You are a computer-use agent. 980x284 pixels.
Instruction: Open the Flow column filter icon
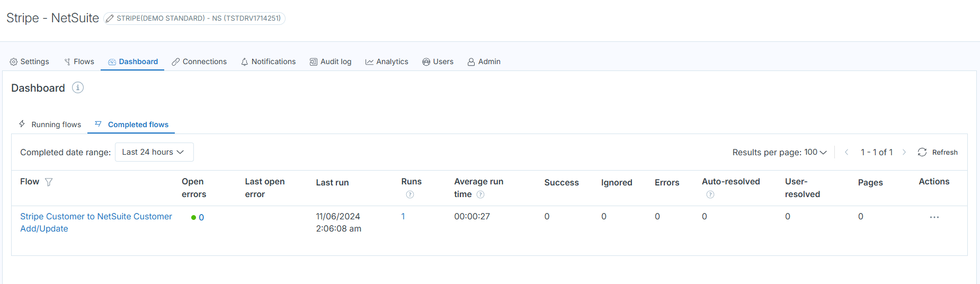(49, 182)
